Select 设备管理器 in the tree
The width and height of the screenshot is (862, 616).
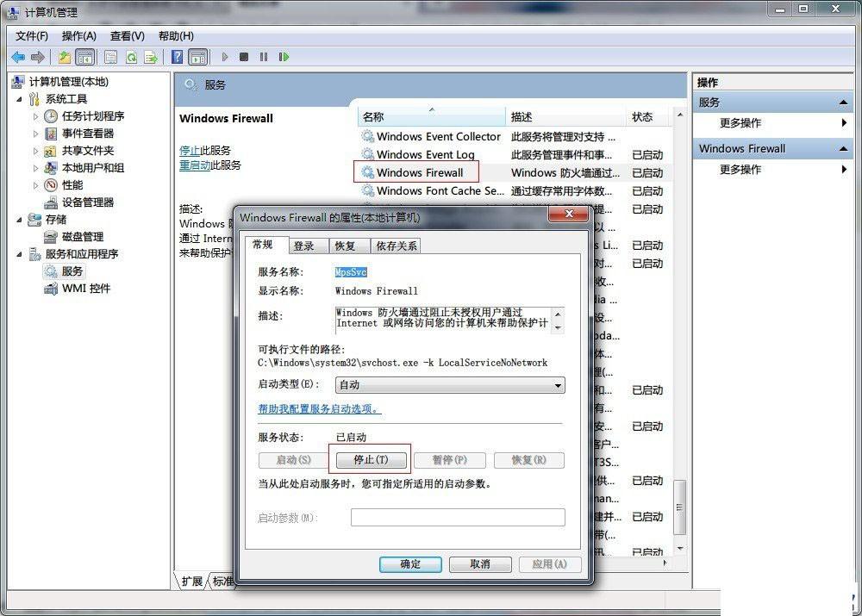coord(87,202)
